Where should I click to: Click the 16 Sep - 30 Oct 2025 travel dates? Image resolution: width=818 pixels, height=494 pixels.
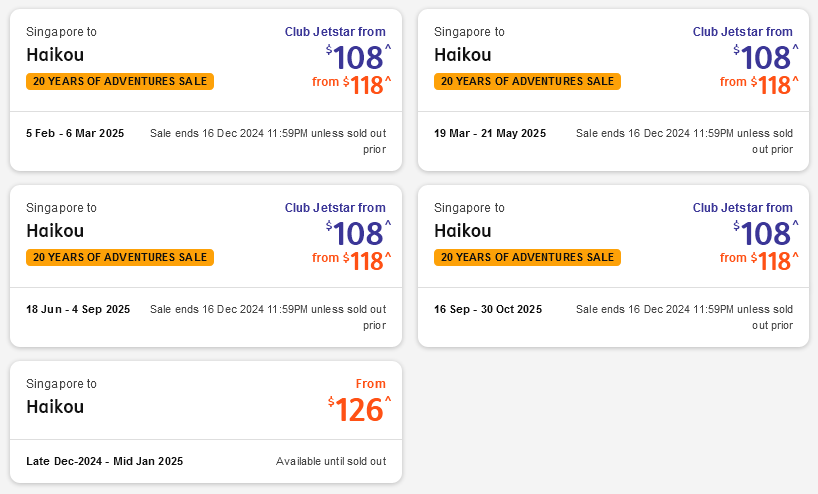487,309
